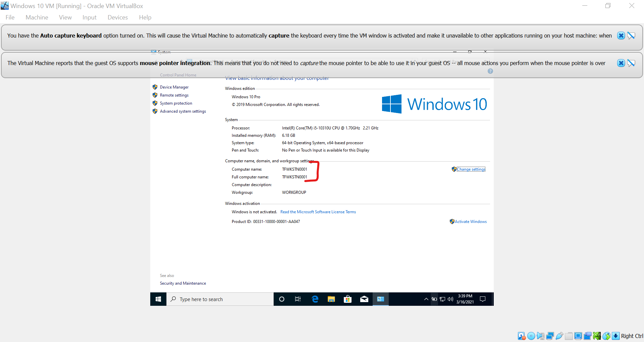Click the power tray icon
Image resolution: width=644 pixels, height=342 pixels.
coord(434,299)
